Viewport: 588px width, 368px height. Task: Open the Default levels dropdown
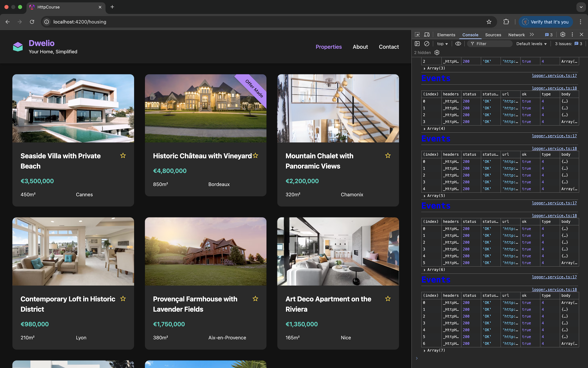[x=531, y=44]
